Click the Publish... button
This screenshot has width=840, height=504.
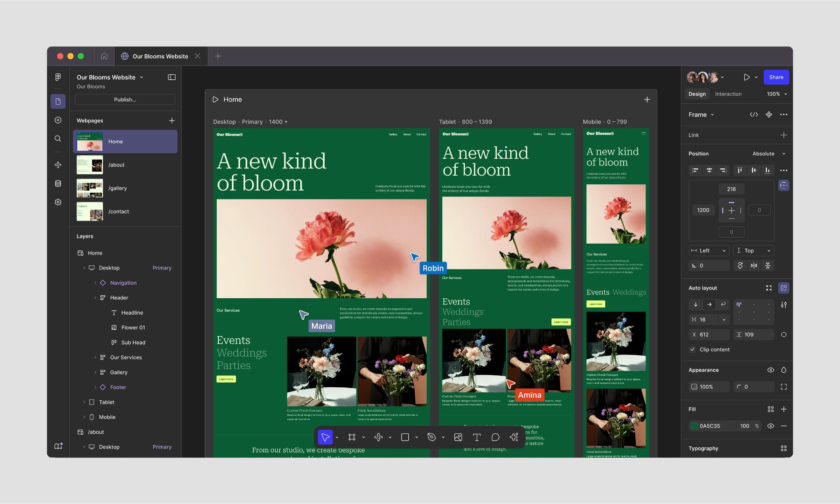click(x=125, y=100)
